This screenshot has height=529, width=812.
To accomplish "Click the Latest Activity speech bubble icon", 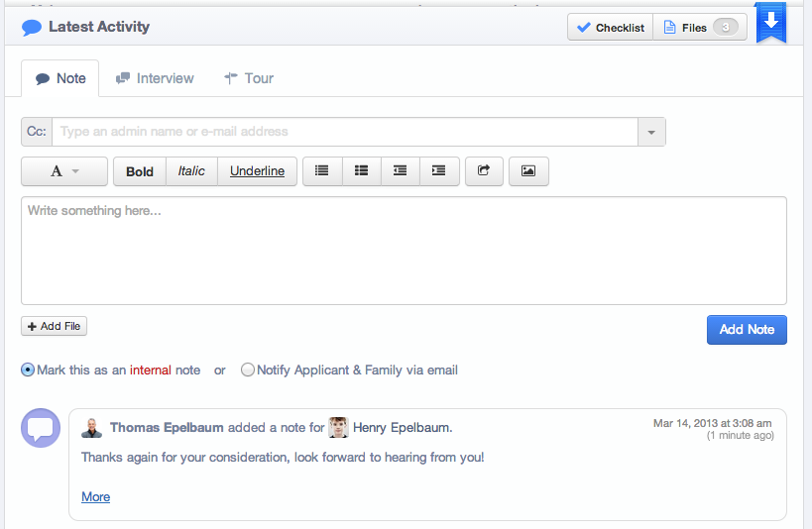I will pyautogui.click(x=32, y=27).
